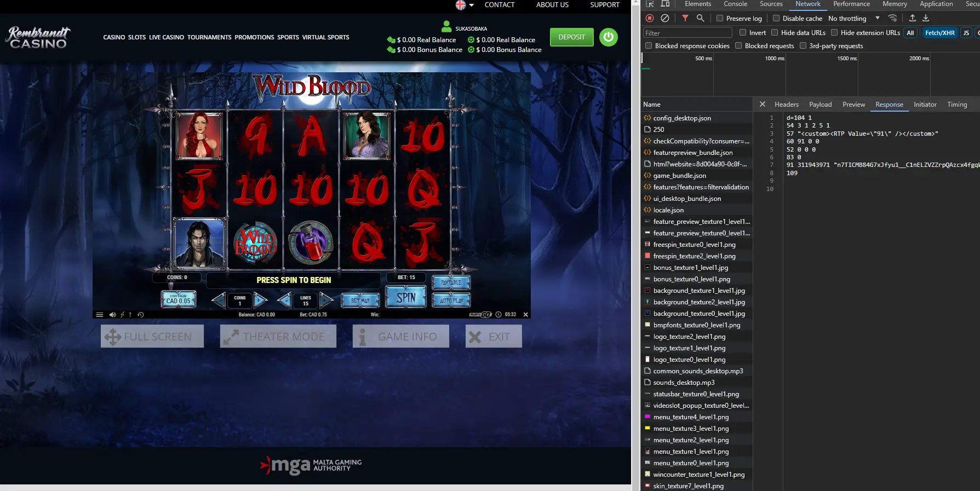The width and height of the screenshot is (980, 491).
Task: Select game_bundle.json request
Action: pos(697,175)
